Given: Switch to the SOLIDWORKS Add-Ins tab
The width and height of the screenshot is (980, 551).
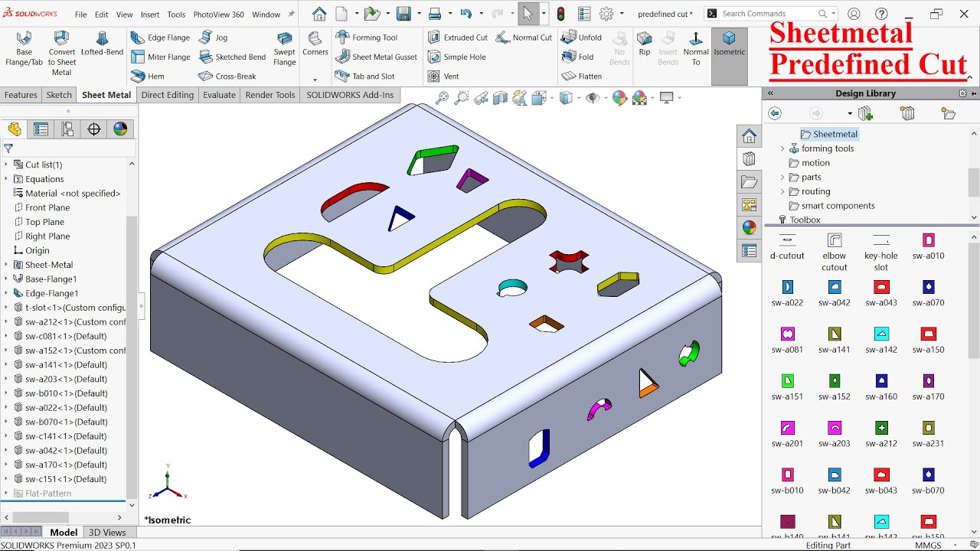Looking at the screenshot, I should [x=350, y=95].
